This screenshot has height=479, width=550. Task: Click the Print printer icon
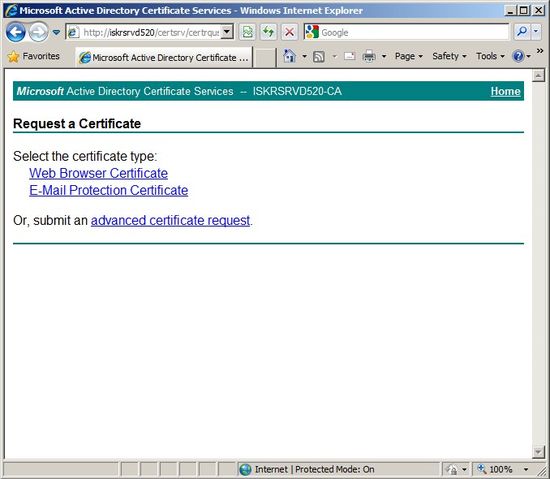369,56
